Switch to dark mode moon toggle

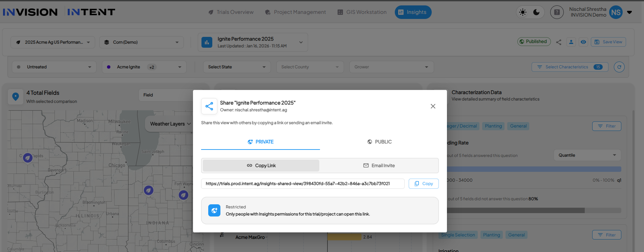(536, 13)
